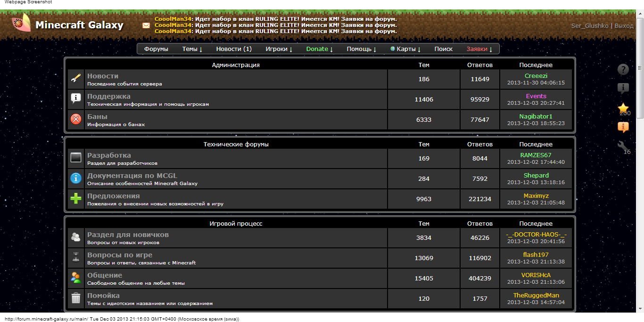Open the Minecraft Galaxy title link
This screenshot has width=644, height=322.
point(80,25)
